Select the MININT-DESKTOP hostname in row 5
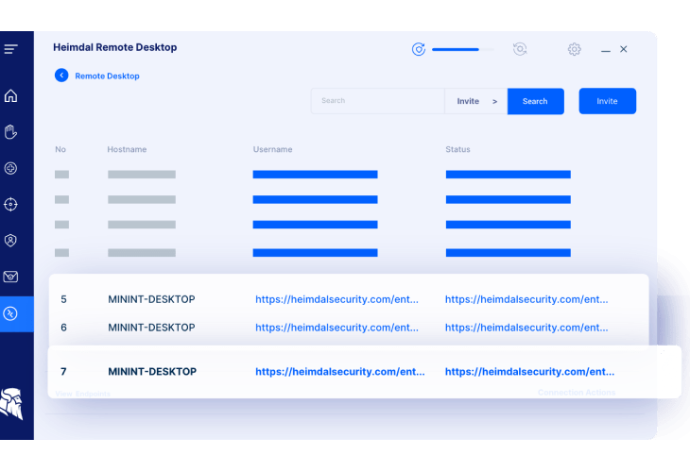Screen dimensions: 690x472 (152, 300)
